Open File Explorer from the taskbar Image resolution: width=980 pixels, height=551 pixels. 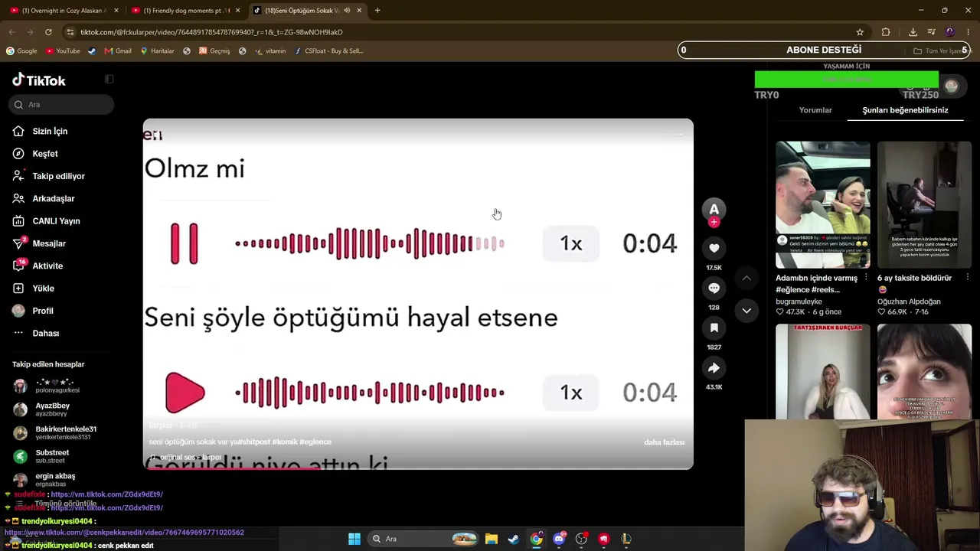coord(492,539)
